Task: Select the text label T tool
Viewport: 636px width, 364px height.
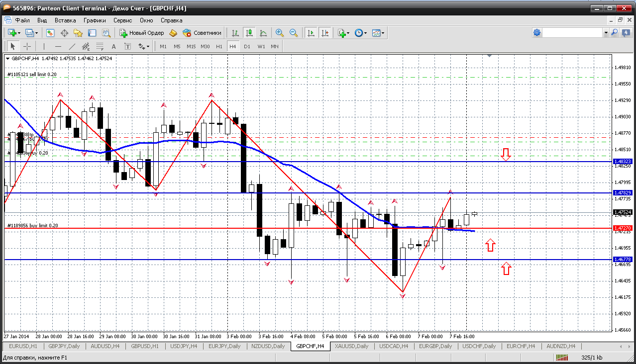Action: 127,46
